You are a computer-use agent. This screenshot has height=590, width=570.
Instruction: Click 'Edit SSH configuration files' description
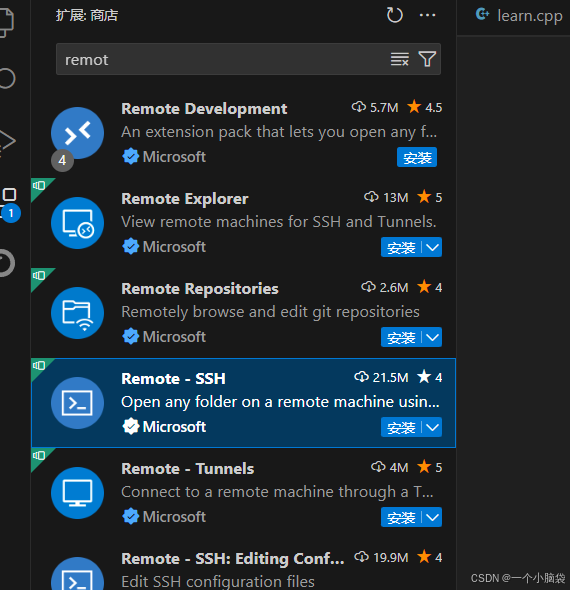point(218,581)
